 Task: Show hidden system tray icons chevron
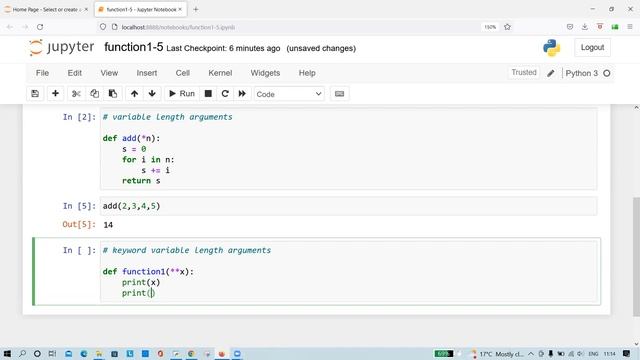pyautogui.click(x=531, y=354)
